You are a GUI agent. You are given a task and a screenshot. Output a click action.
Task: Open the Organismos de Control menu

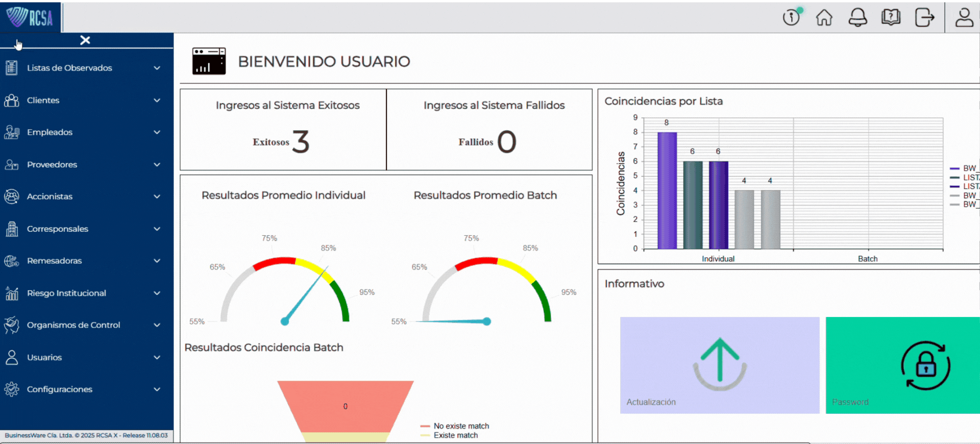click(x=73, y=325)
